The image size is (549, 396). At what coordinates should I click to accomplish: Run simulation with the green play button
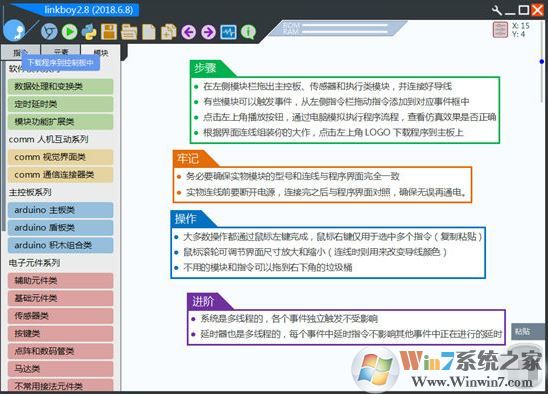pyautogui.click(x=70, y=32)
